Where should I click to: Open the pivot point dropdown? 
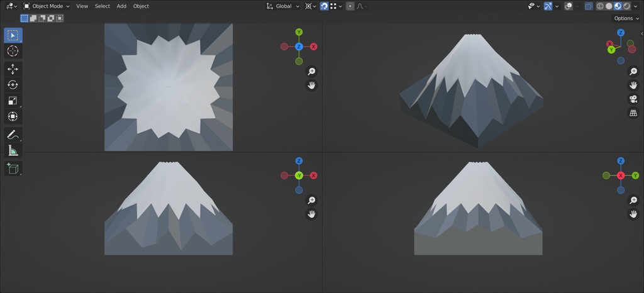pyautogui.click(x=311, y=6)
